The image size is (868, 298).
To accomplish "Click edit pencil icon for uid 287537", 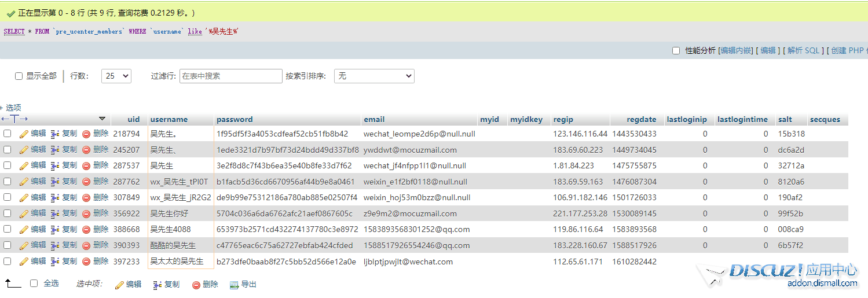I will (24, 165).
